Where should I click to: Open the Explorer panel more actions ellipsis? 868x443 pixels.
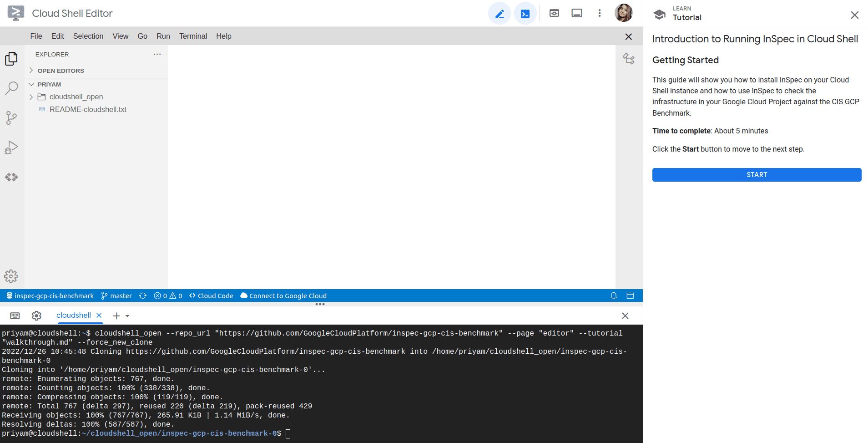[x=157, y=54]
